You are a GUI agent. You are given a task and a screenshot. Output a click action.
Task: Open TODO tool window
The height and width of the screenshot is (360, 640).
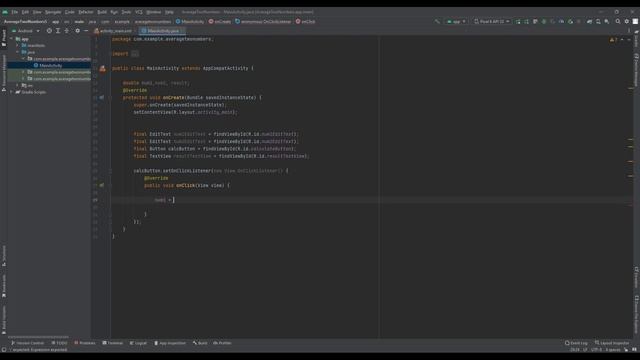(60, 343)
